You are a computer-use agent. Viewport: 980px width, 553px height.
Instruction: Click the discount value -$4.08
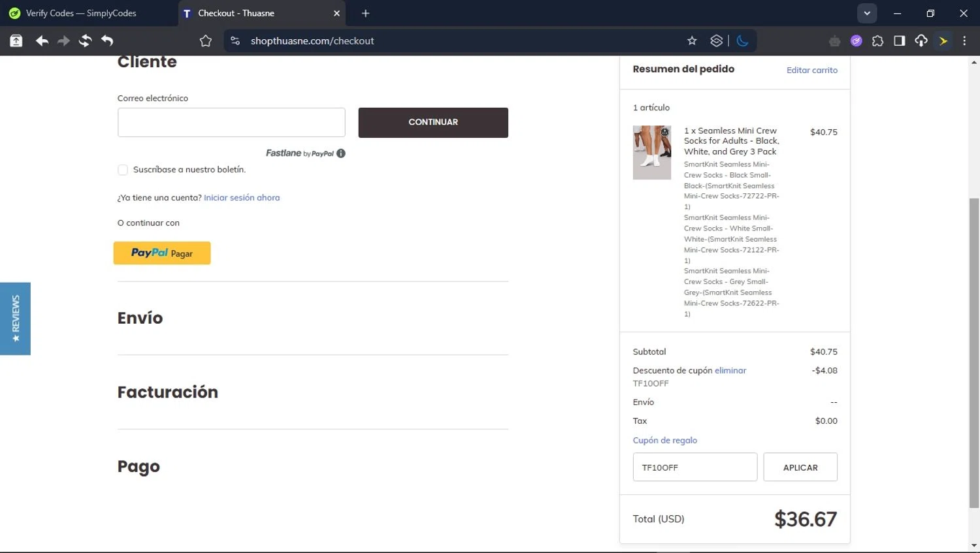(x=825, y=370)
